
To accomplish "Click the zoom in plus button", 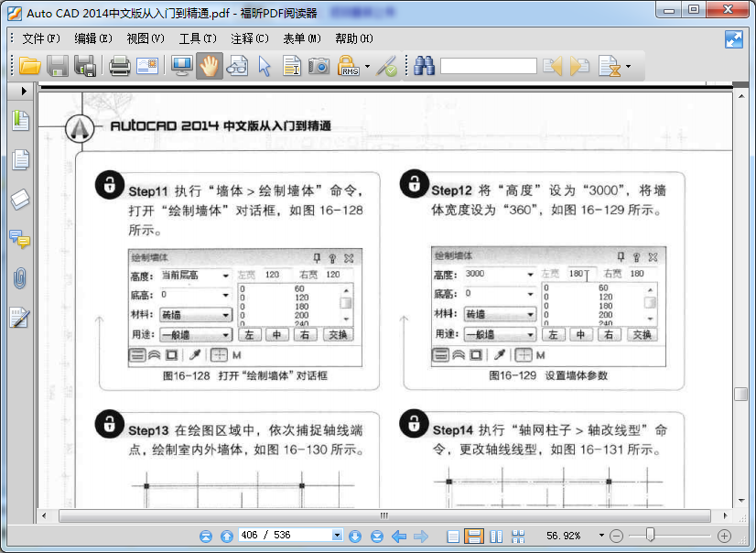I will (x=724, y=536).
